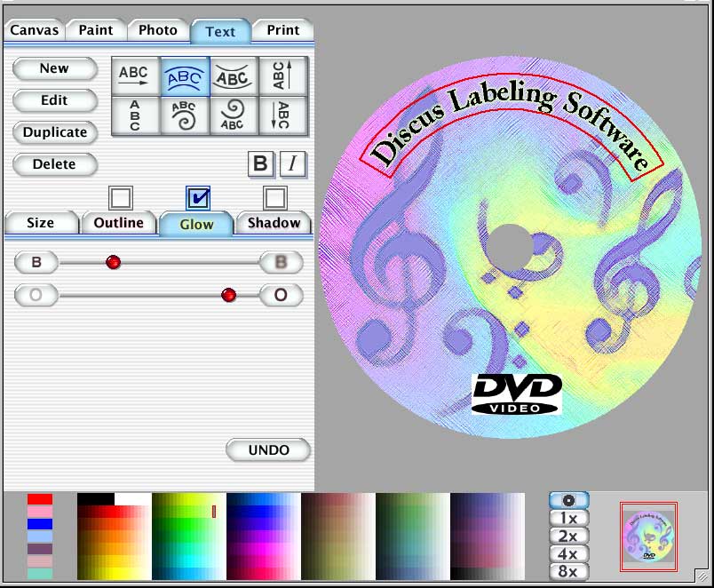Click the less-blur B icon on the left
The height and width of the screenshot is (588, 714).
[x=36, y=262]
